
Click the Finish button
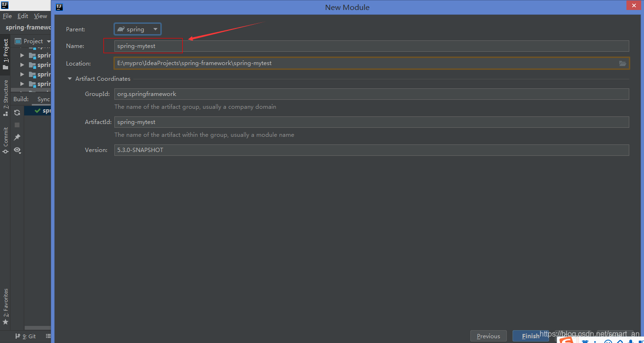click(x=531, y=336)
